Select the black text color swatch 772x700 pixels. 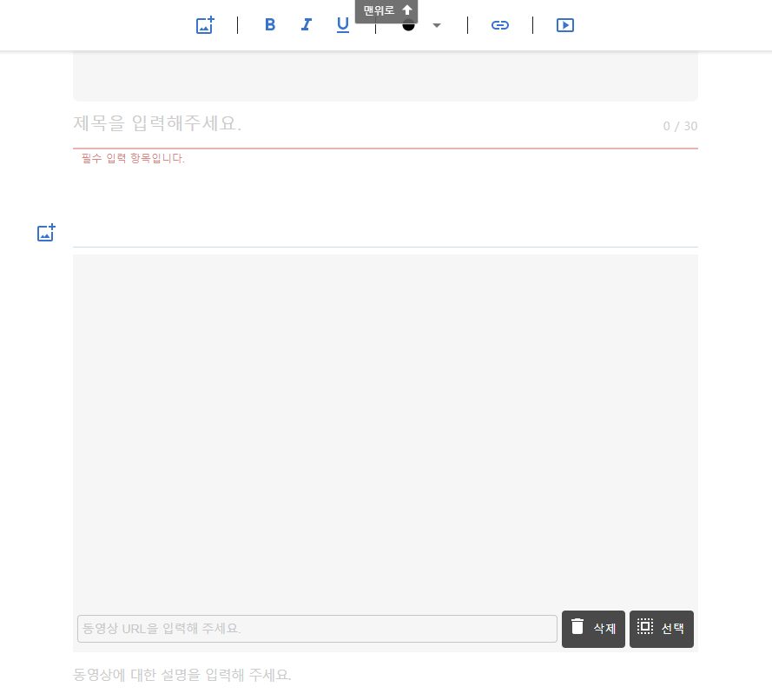[x=408, y=27]
